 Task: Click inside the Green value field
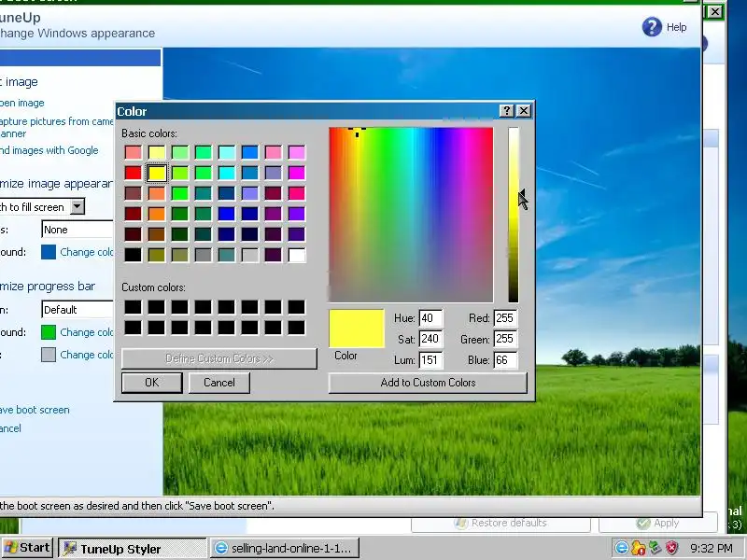[x=505, y=339]
